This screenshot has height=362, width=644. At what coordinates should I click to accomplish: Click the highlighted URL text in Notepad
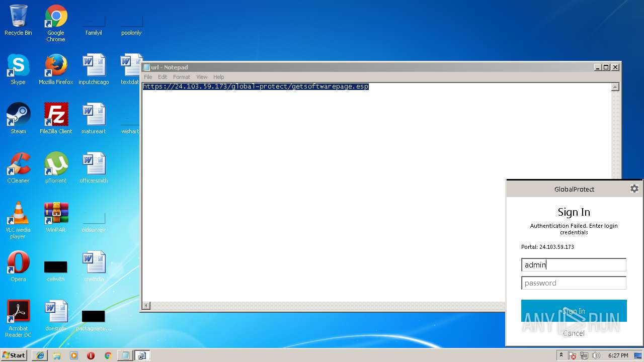click(256, 86)
